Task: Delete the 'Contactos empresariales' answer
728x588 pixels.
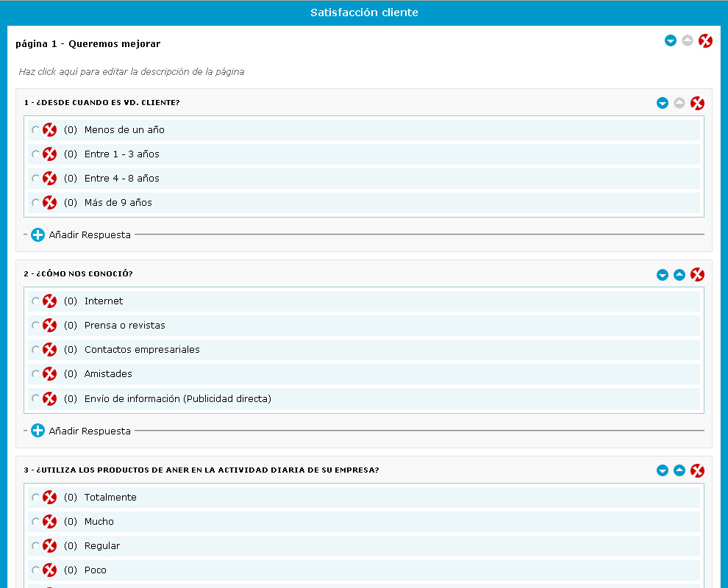Action: pyautogui.click(x=50, y=349)
